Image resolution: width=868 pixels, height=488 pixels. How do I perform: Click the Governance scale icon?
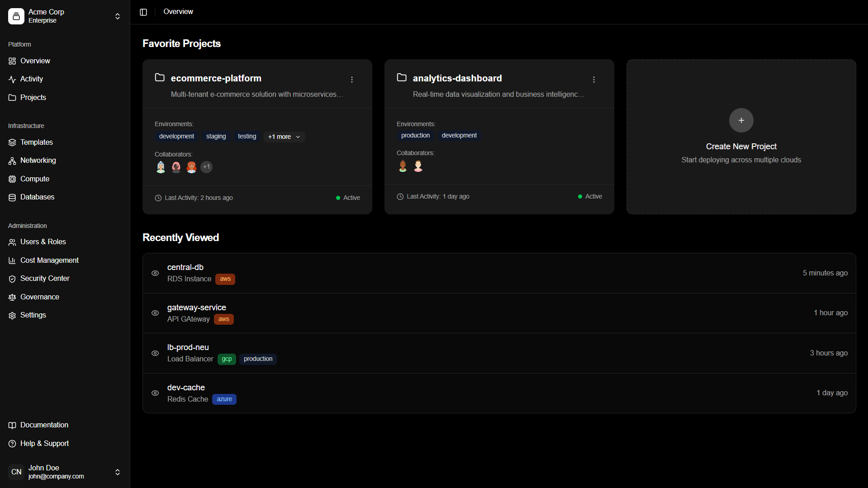[12, 297]
